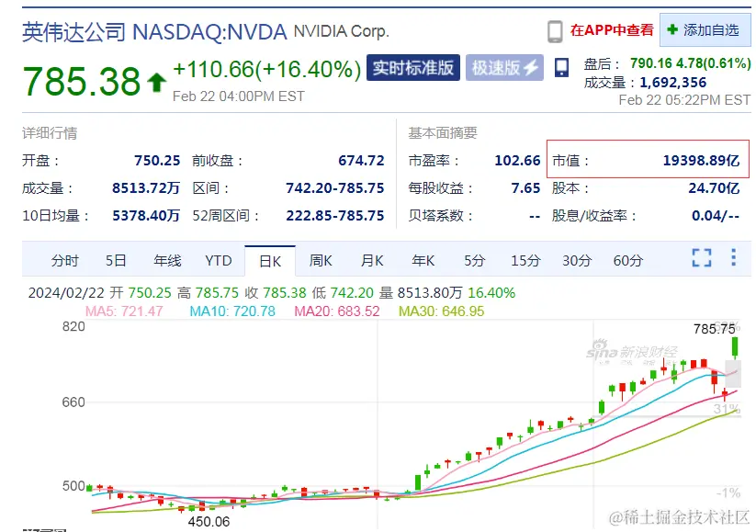
Task: Click the 2024/02/22 date in chart header
Action: coord(66,293)
